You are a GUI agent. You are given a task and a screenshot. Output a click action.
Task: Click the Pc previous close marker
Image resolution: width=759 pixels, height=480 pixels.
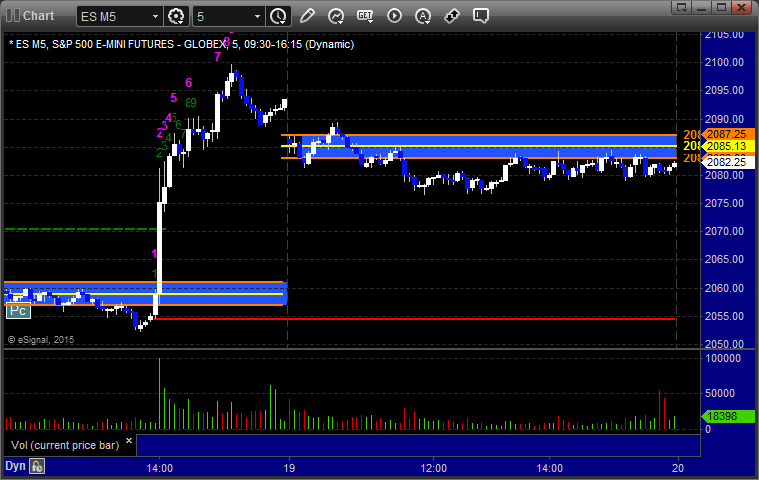pyautogui.click(x=18, y=311)
